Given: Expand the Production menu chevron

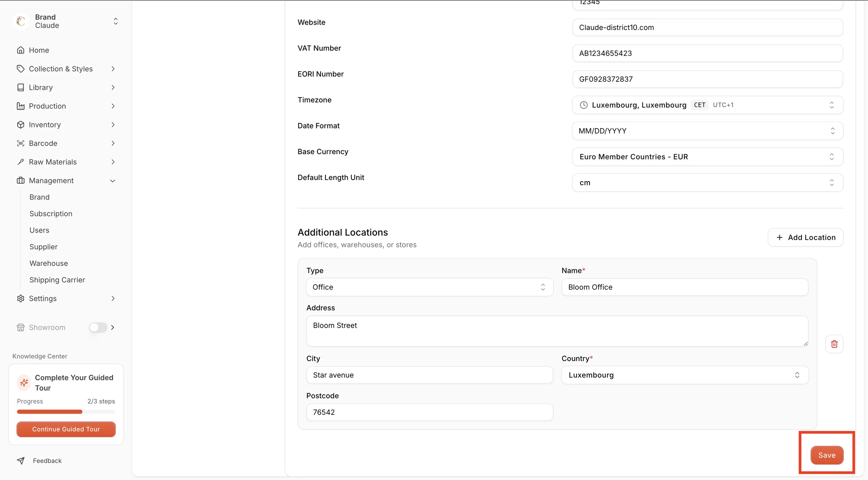Looking at the screenshot, I should (x=113, y=106).
